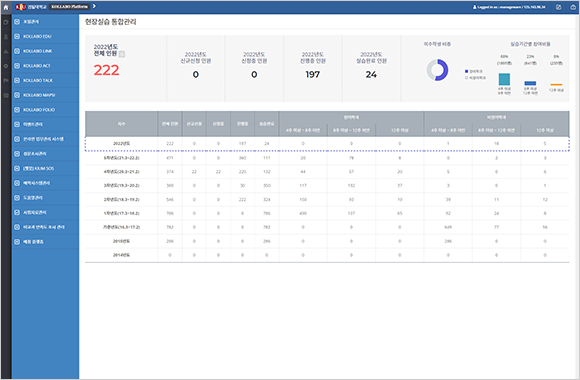Select the 1st-year (17.3~18.2) row label
Screen dimensions: 580x380
click(x=121, y=213)
